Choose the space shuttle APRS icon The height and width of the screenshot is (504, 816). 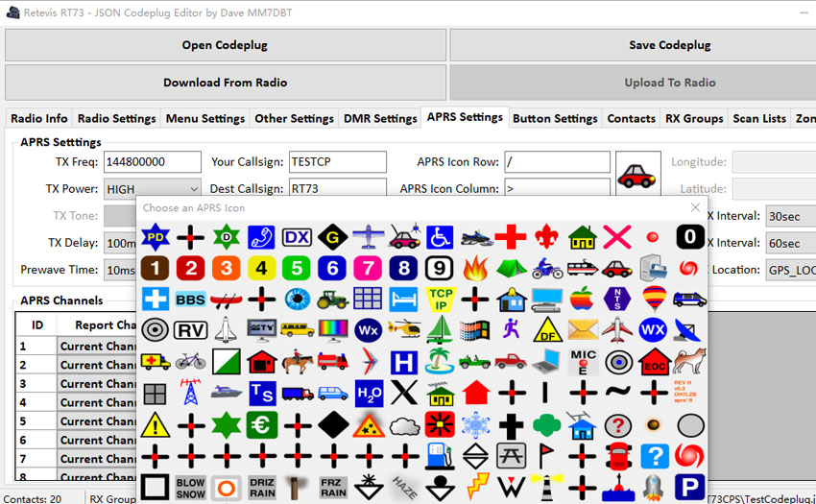click(x=227, y=330)
